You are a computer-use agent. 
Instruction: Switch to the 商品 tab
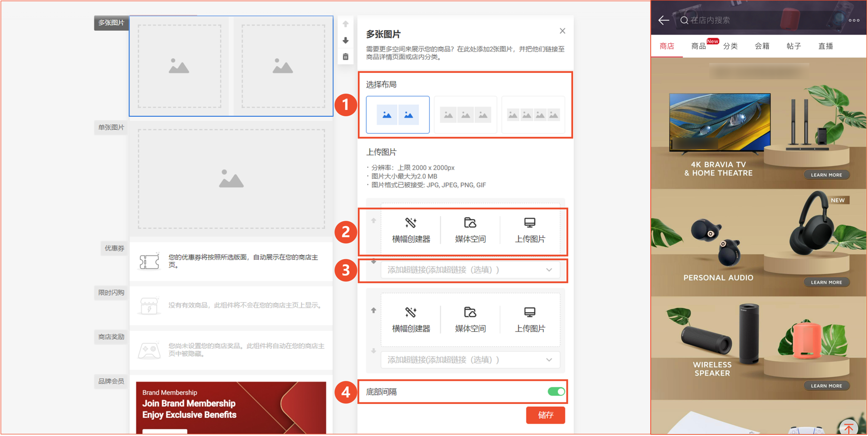(698, 46)
